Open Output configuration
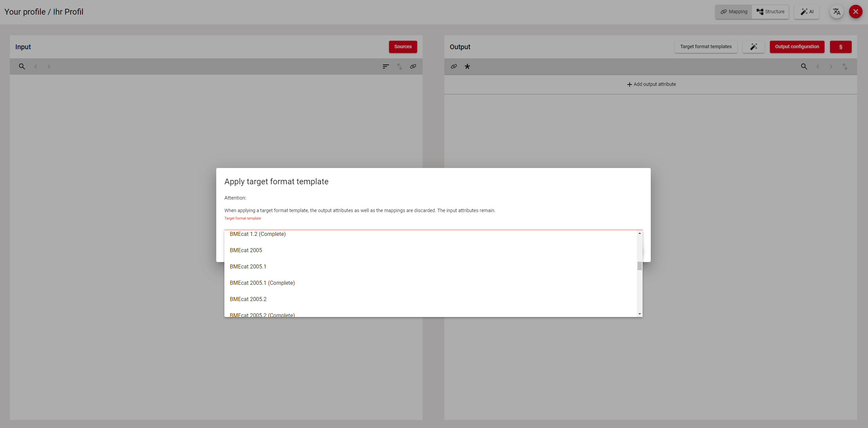The image size is (868, 428). [797, 47]
